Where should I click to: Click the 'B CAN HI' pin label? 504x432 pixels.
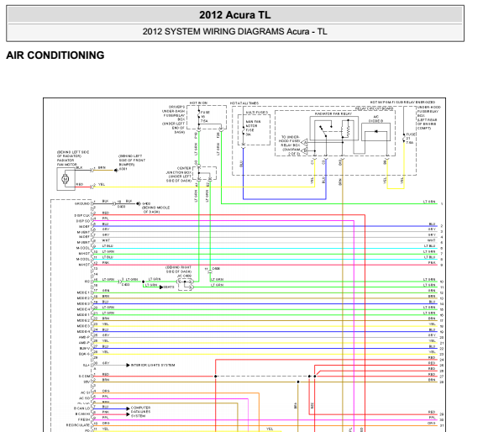tap(82, 414)
